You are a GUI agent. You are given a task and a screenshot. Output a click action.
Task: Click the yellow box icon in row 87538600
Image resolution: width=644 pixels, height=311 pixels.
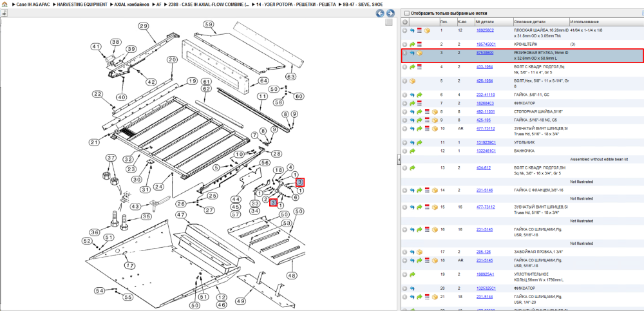[420, 53]
